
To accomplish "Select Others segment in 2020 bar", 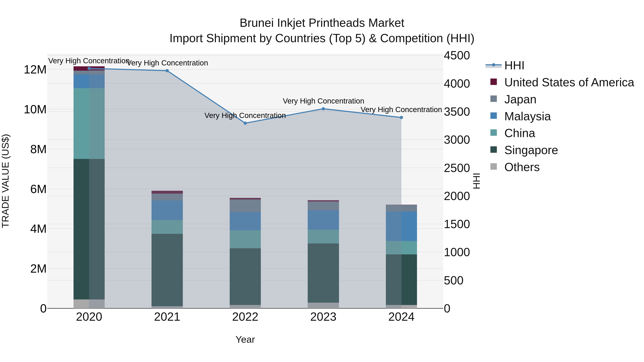I will pos(89,304).
